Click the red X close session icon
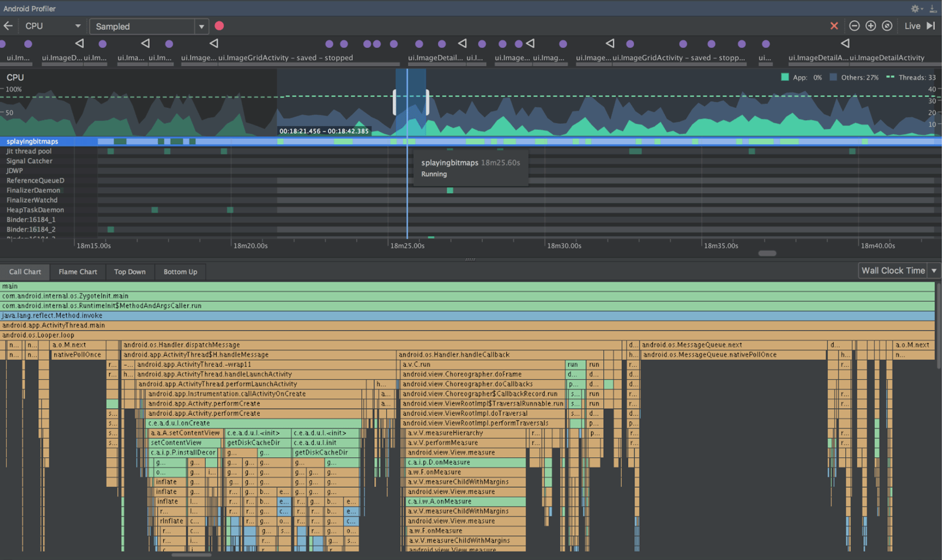Viewport: 942px width, 560px height. tap(834, 26)
